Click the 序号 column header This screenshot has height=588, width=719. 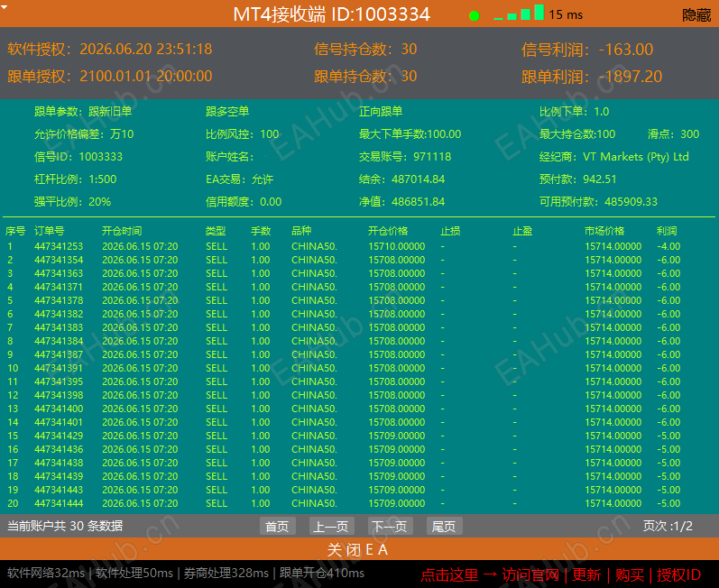[15, 231]
